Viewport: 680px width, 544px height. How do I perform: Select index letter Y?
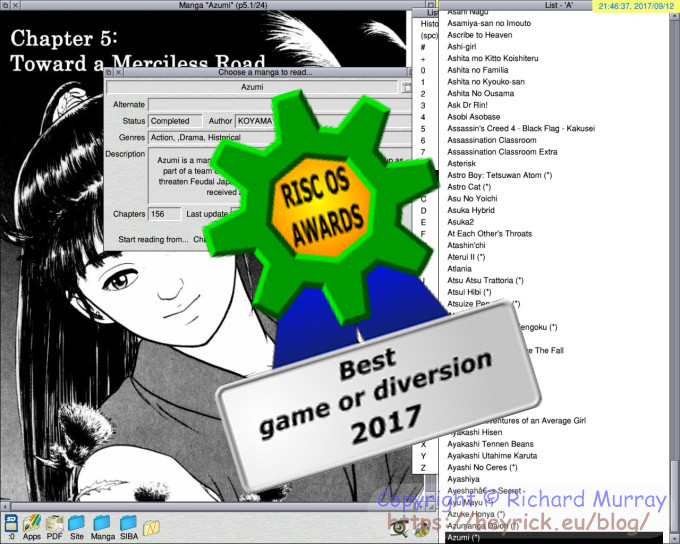[x=423, y=456]
